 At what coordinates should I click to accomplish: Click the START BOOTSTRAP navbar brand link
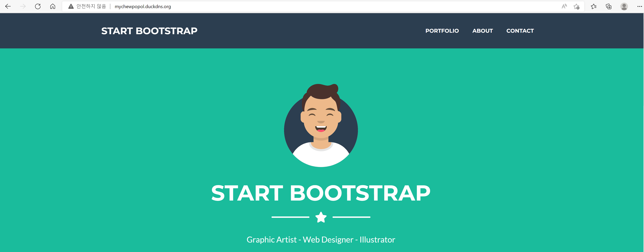click(x=149, y=31)
